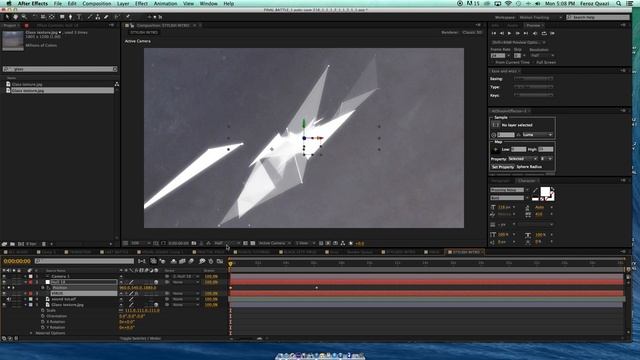Image resolution: width=640 pixels, height=360 pixels.
Task: Mute audio in Preview panel
Action: coord(535,33)
